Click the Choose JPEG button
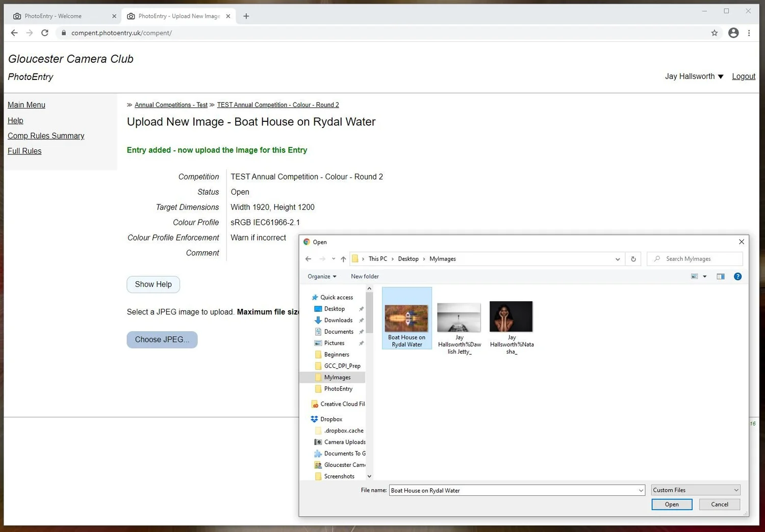Image resolution: width=765 pixels, height=532 pixels. tap(162, 340)
